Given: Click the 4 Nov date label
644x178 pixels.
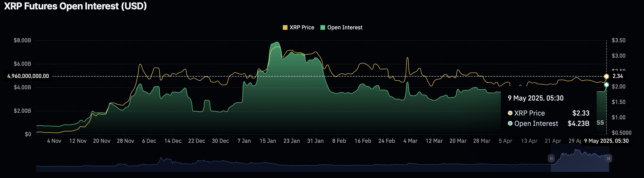Looking at the screenshot, I should [x=54, y=141].
